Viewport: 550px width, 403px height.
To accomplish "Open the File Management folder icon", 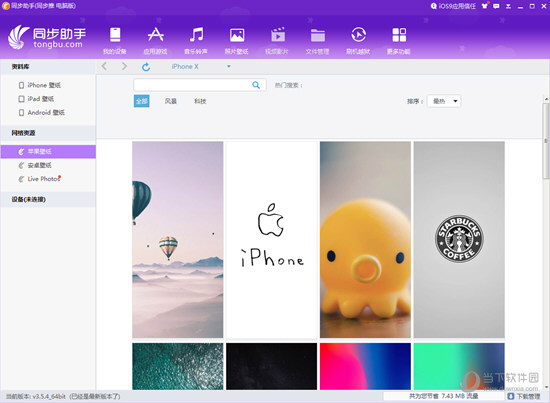I will coord(318,35).
